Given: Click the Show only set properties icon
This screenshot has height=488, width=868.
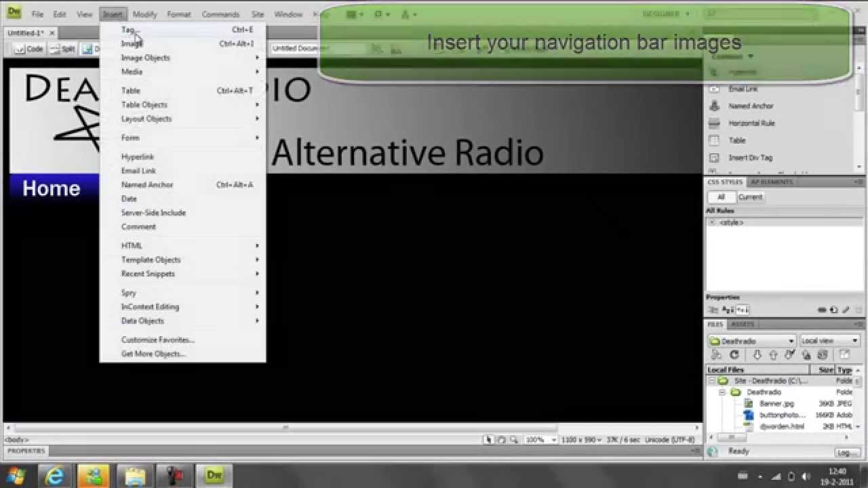Looking at the screenshot, I should click(742, 310).
